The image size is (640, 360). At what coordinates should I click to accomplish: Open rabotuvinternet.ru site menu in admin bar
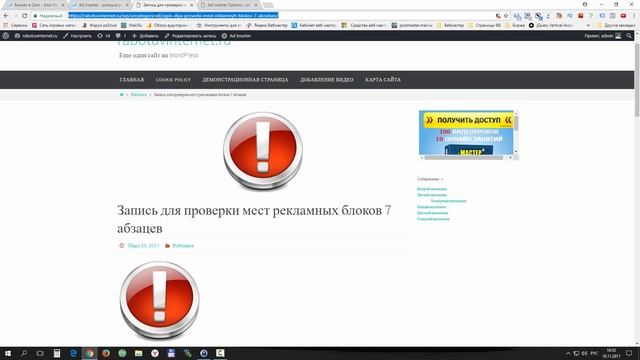pyautogui.click(x=36, y=36)
